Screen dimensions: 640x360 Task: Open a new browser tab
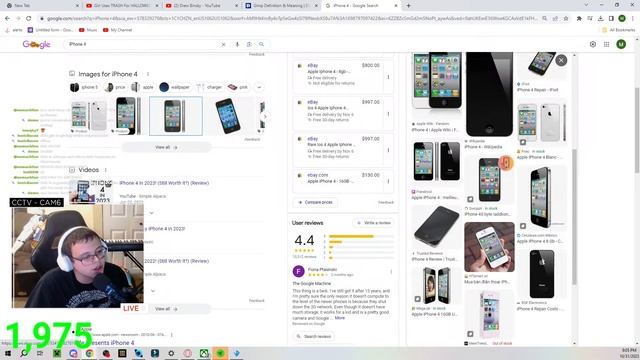click(408, 6)
